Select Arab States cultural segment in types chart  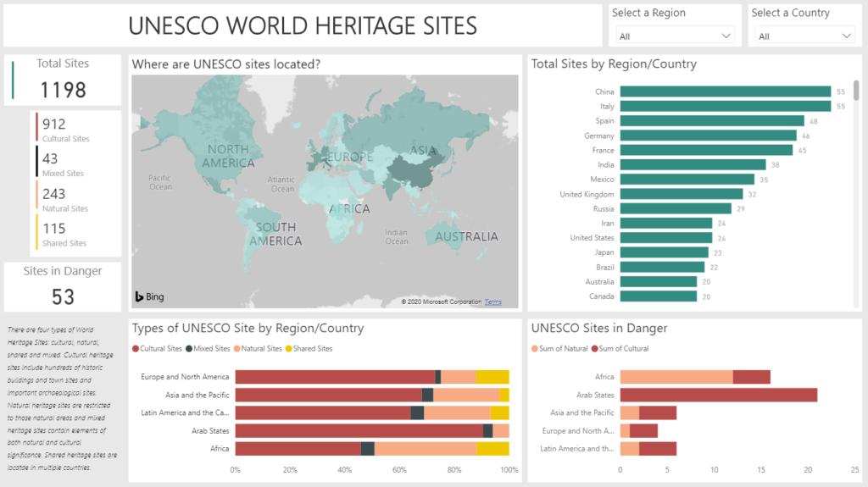pos(359,430)
